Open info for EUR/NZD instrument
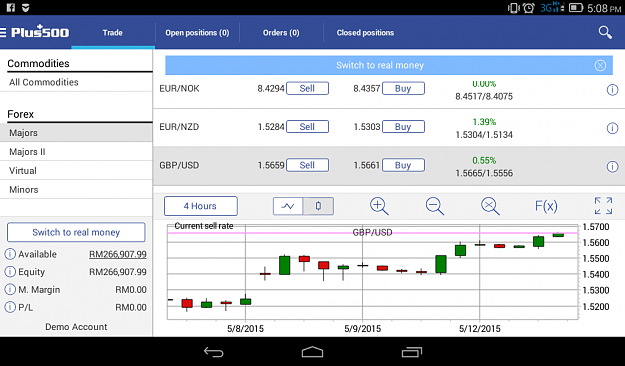Viewport: 625px width, 366px height. point(612,128)
